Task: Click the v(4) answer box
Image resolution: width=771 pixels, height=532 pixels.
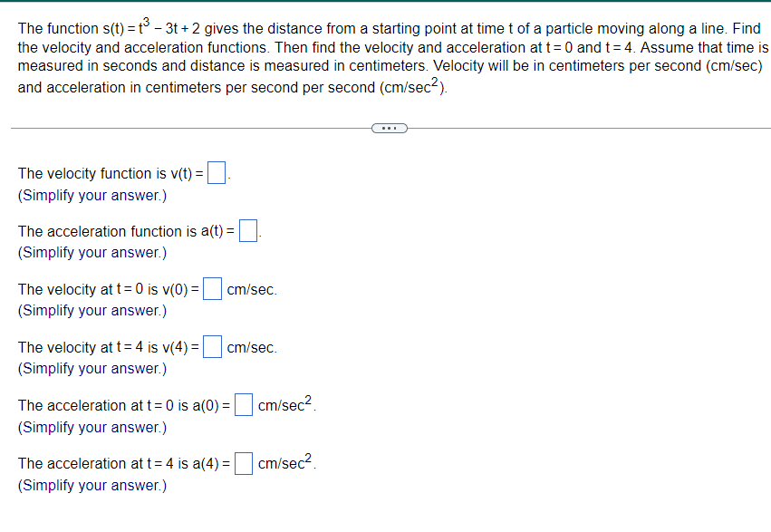Action: 211,346
